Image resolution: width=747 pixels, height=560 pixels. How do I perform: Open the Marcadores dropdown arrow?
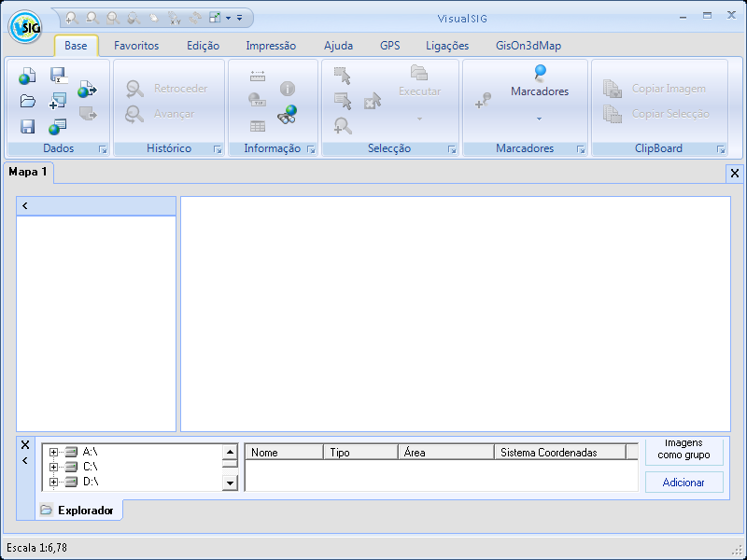[x=539, y=119]
